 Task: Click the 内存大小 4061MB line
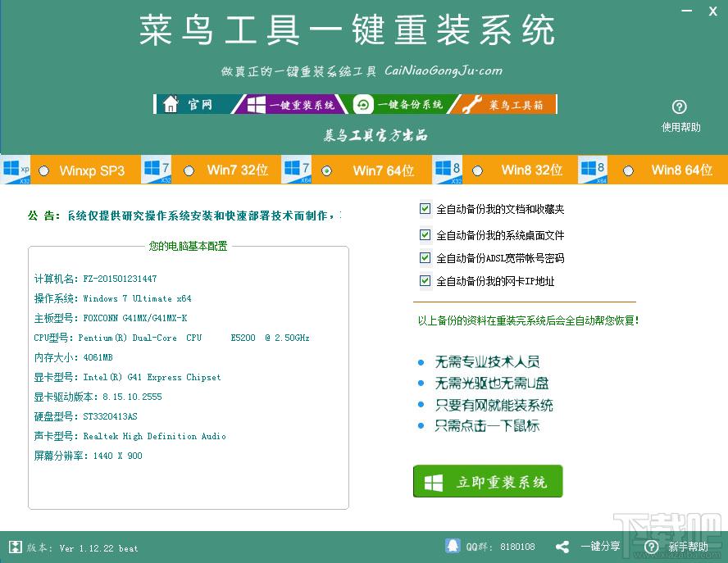(73, 357)
